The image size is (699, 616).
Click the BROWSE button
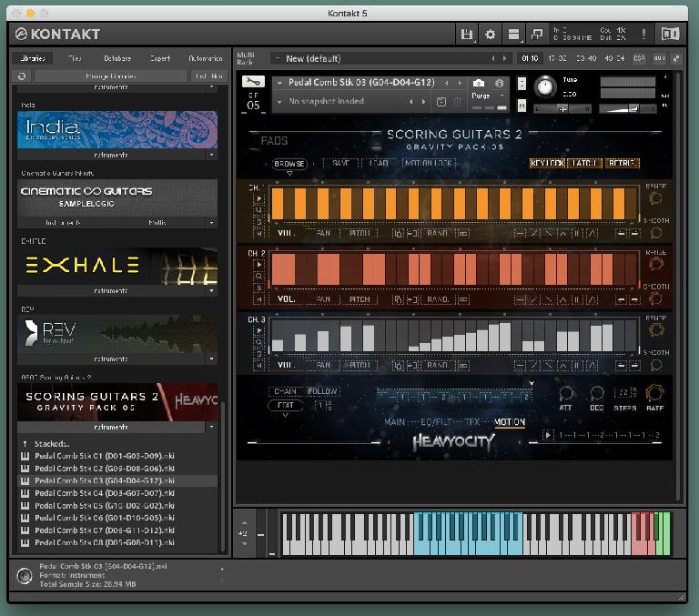[289, 164]
